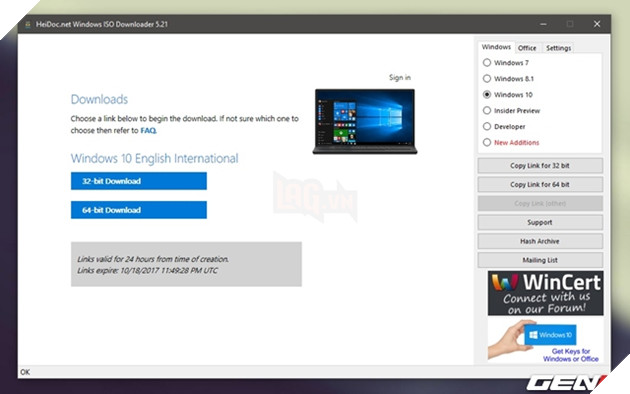Select the New Additions radio button

point(487,143)
